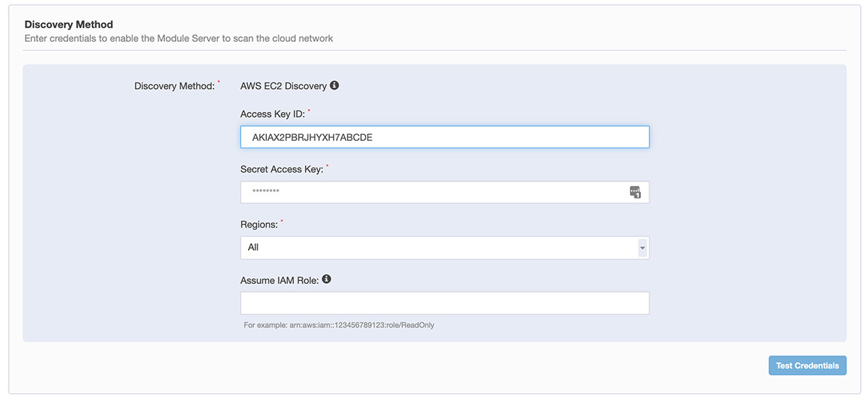Viewport: 868px width, 401px height.
Task: Focus the Access Key ID field
Action: coord(445,137)
